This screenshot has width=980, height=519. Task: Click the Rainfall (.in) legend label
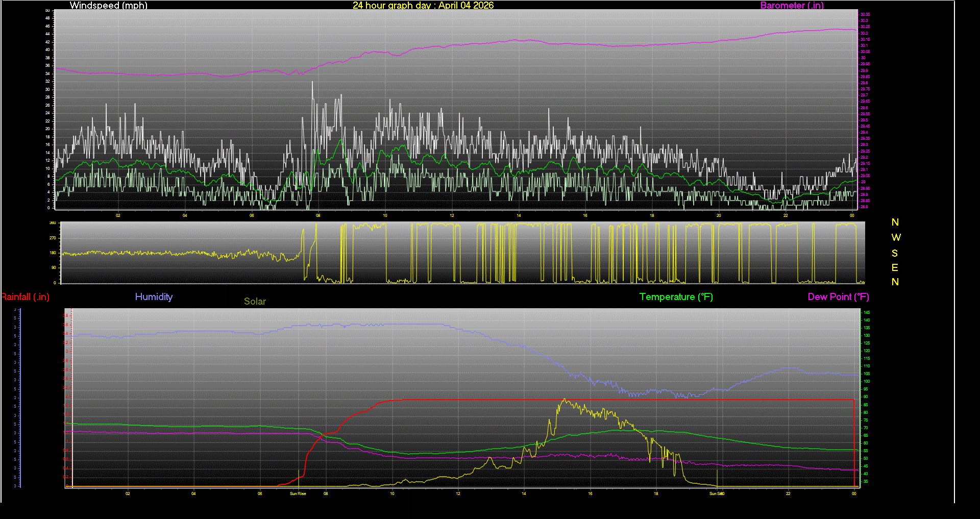tap(25, 296)
